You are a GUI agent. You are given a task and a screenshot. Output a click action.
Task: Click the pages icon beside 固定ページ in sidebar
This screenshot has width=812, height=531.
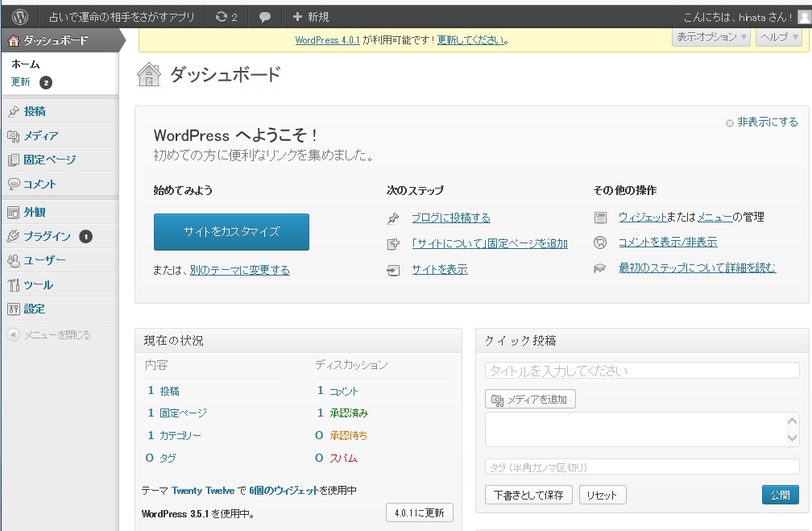[x=14, y=160]
